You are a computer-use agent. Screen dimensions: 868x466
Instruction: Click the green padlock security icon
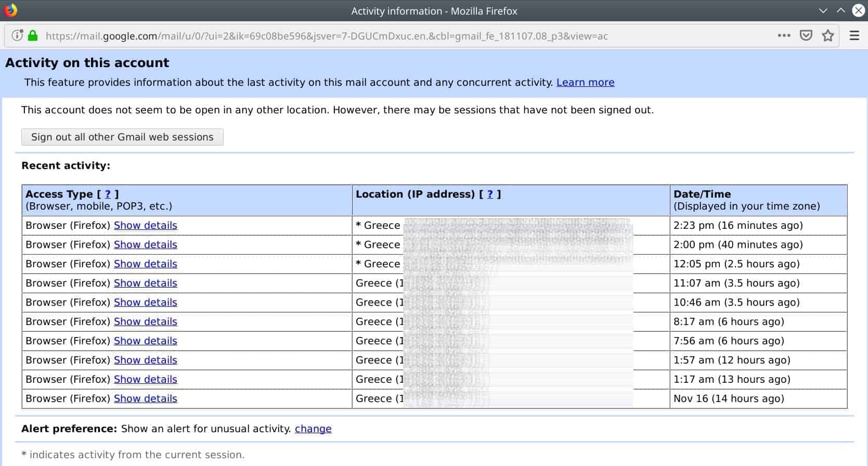tap(33, 35)
